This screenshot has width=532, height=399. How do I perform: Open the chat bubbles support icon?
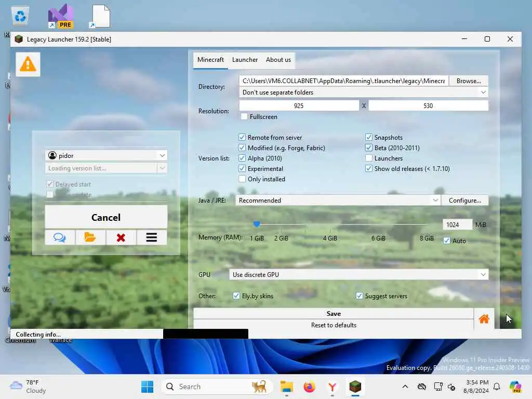(60, 237)
